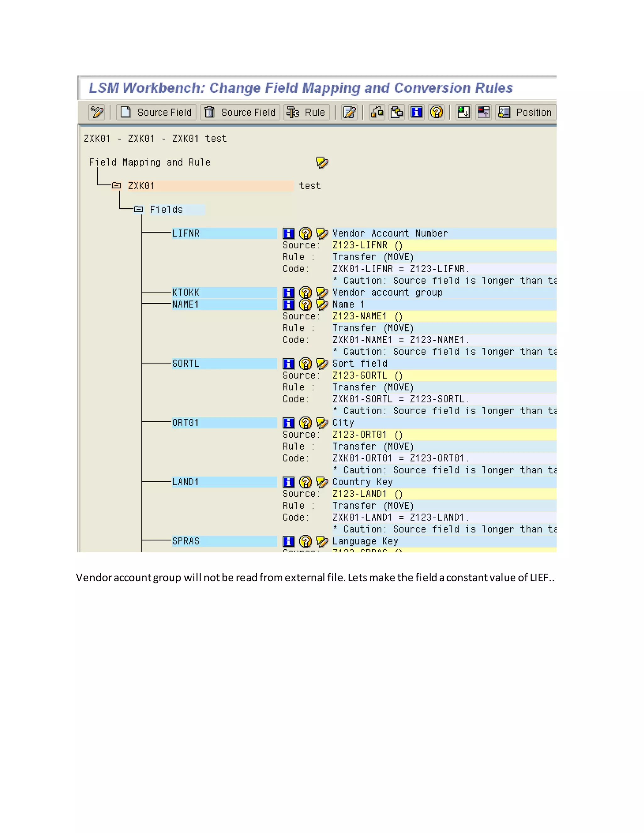The width and height of the screenshot is (644, 833).
Task: Click edit pencil icon for SORTL row
Action: 322,363
